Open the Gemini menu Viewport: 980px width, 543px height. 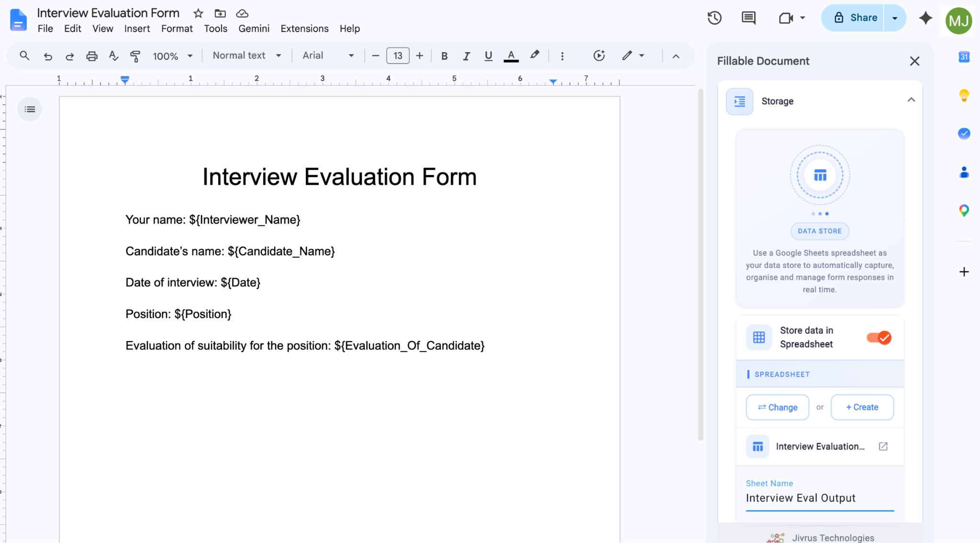click(254, 29)
